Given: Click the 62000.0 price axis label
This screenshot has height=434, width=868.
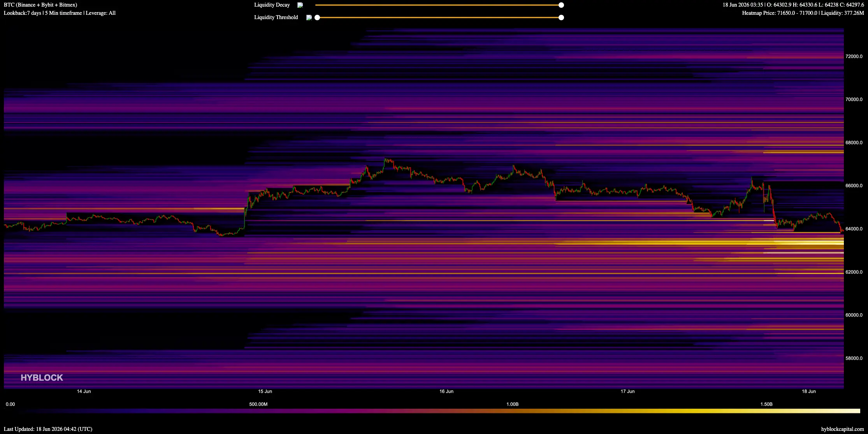Looking at the screenshot, I should point(854,272).
